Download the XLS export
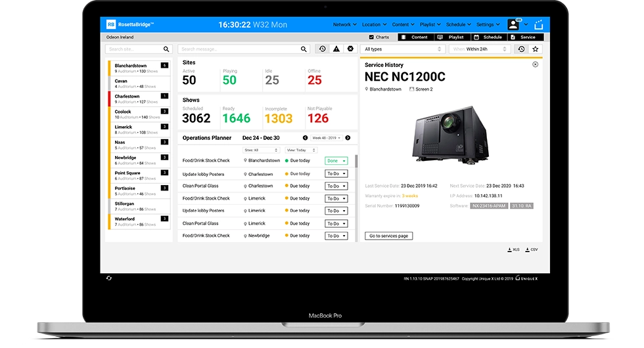This screenshot has width=644, height=348. [513, 250]
